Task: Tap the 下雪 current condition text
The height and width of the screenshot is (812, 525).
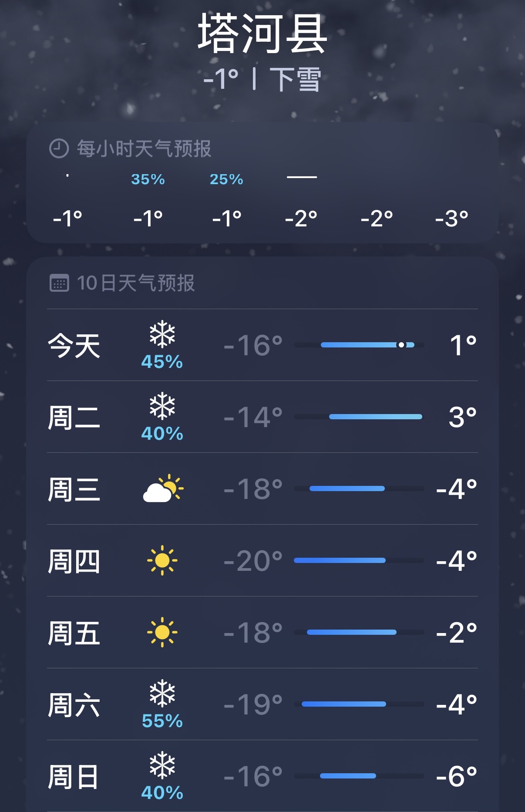Action: pos(295,79)
